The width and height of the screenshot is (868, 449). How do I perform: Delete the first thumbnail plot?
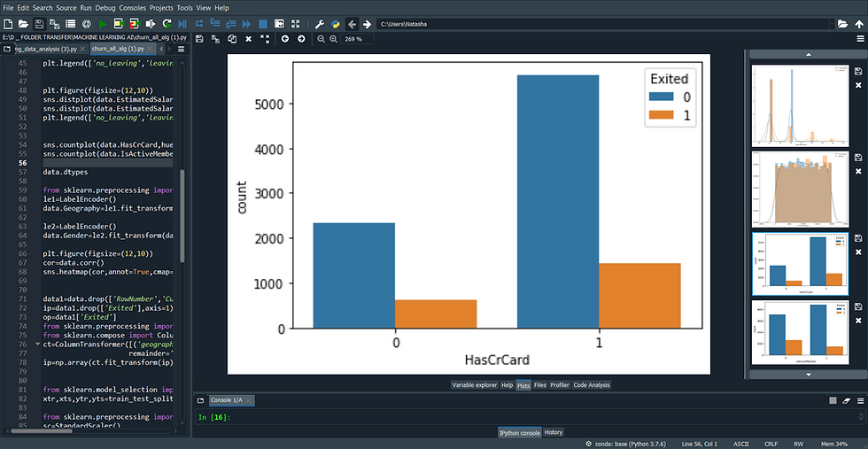point(858,85)
